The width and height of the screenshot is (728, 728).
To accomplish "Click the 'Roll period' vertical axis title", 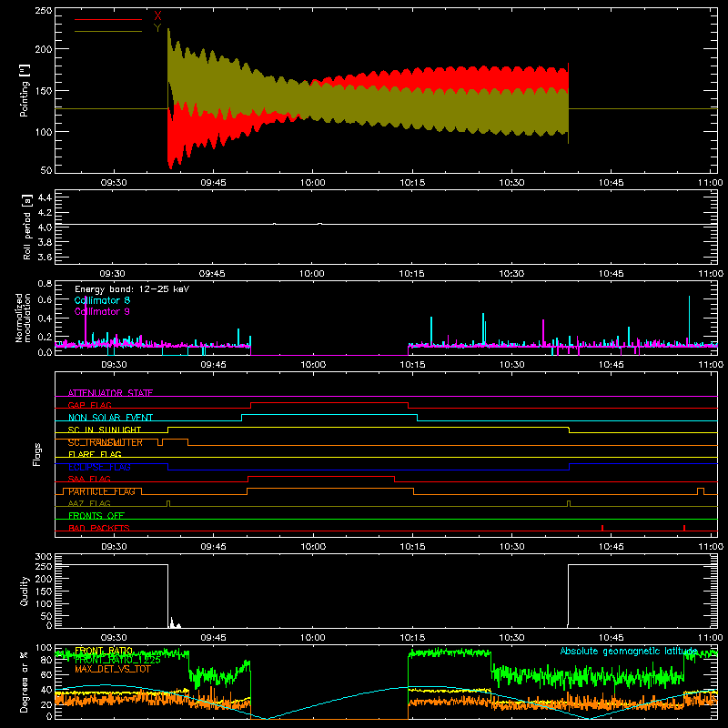I will (x=27, y=227).
